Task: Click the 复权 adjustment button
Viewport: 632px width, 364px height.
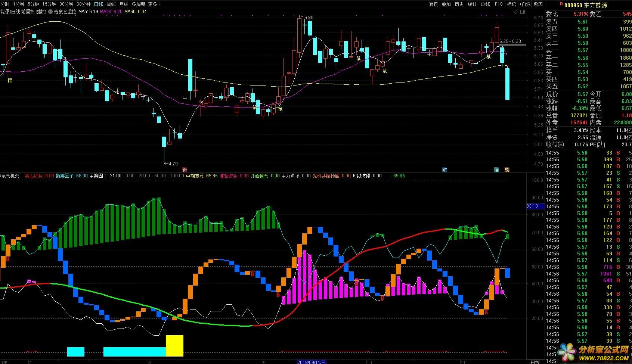Action: tap(433, 4)
